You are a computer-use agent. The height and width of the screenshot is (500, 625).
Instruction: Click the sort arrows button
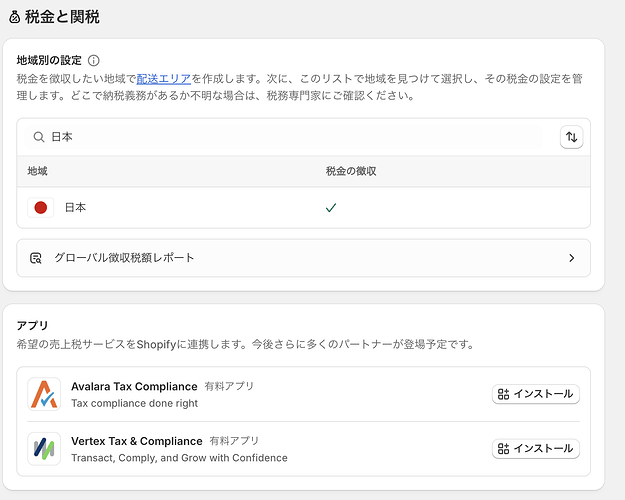tap(571, 137)
